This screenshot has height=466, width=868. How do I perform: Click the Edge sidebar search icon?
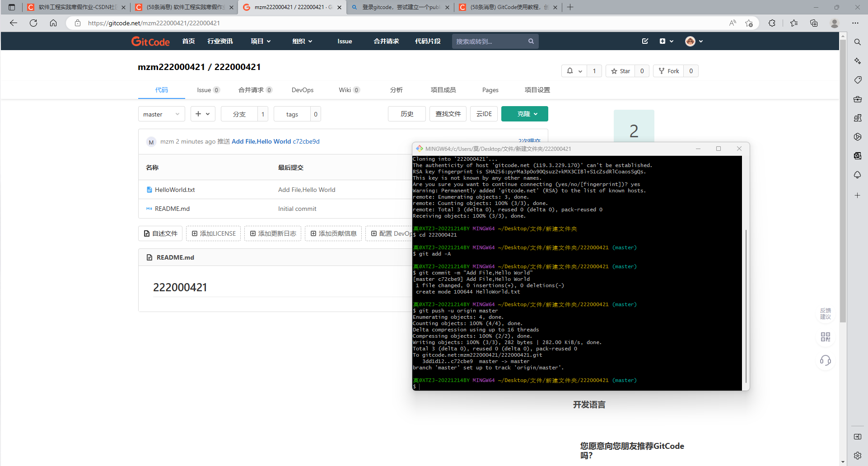[857, 42]
